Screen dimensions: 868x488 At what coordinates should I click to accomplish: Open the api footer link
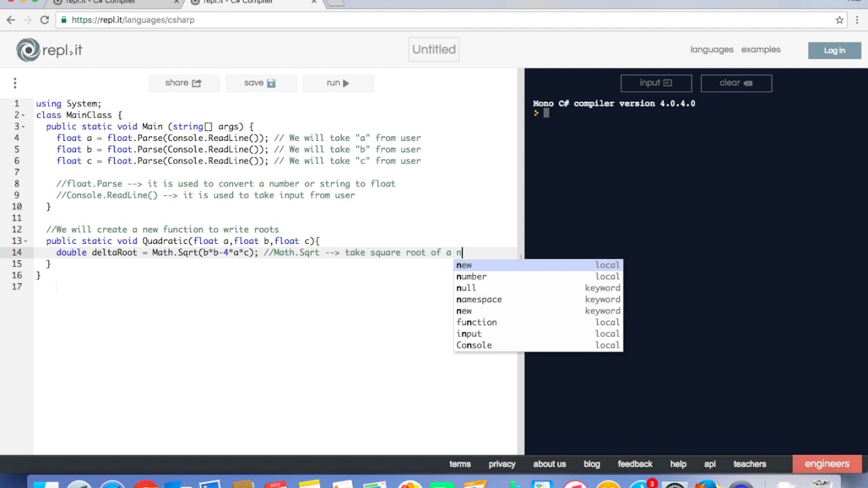tap(710, 464)
